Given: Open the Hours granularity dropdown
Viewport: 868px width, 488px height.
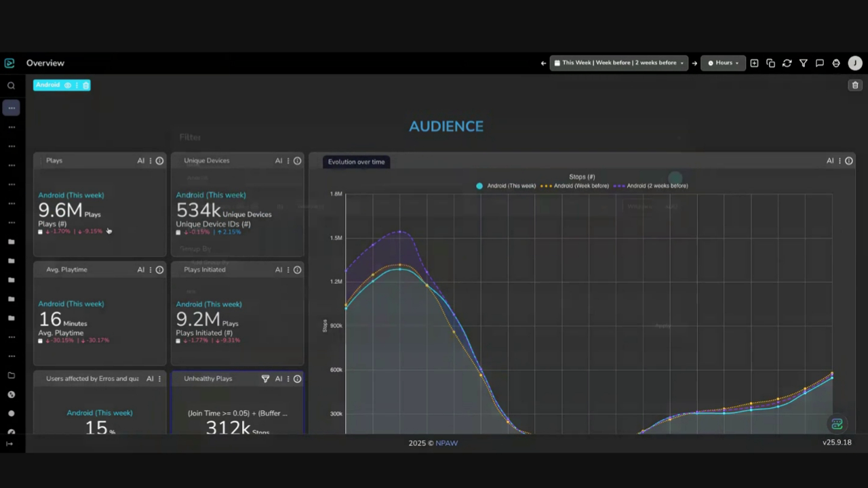Looking at the screenshot, I should click(x=723, y=63).
